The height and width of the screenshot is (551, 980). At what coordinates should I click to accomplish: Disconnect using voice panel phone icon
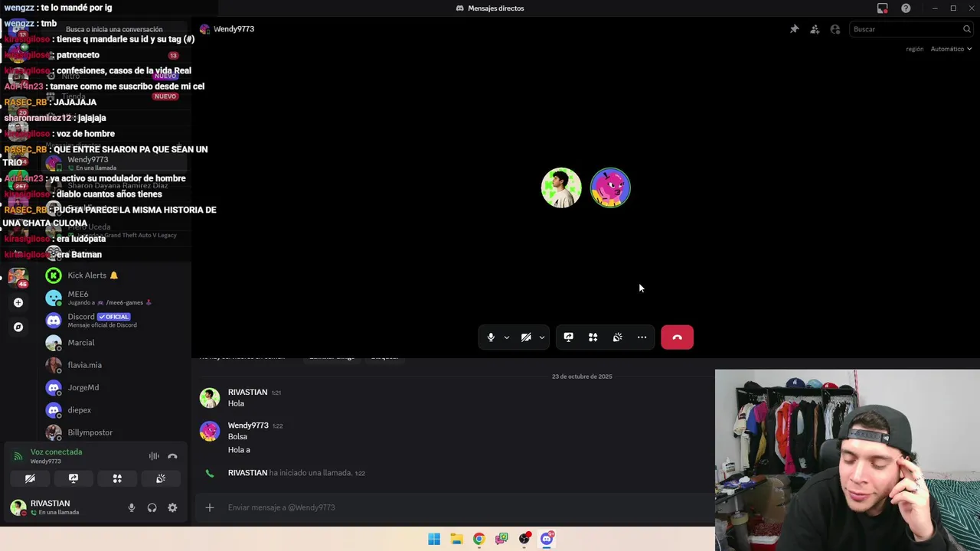[172, 456]
